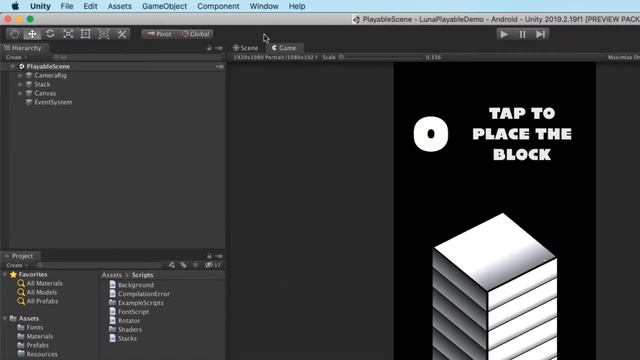Open the Shaders folder
Viewport: 640px width, 360px height.
(125, 330)
